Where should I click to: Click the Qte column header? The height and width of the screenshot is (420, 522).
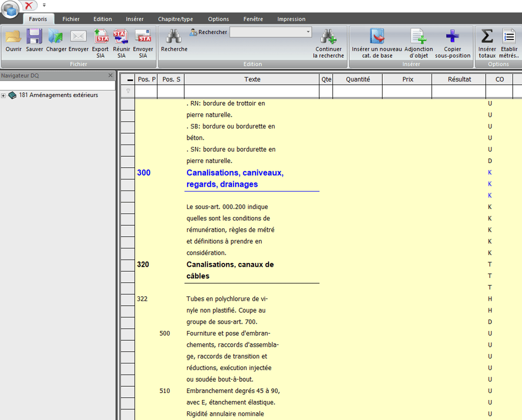326,79
